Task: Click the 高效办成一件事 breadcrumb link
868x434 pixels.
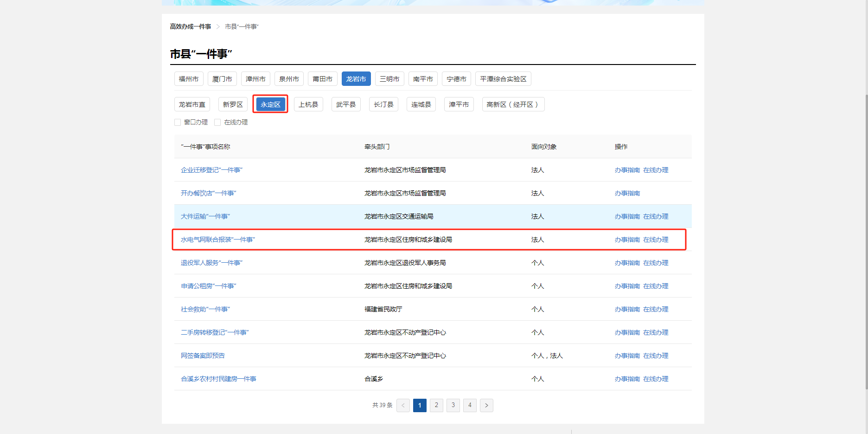Action: pos(190,26)
